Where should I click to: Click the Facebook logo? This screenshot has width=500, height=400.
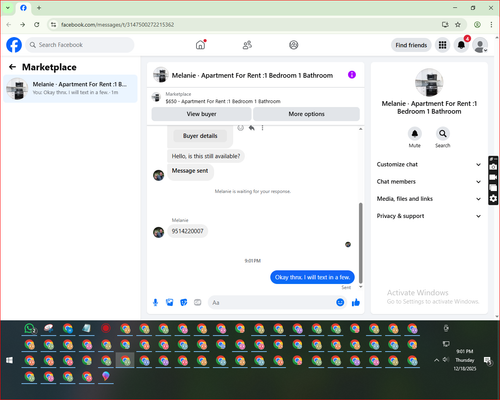14,45
